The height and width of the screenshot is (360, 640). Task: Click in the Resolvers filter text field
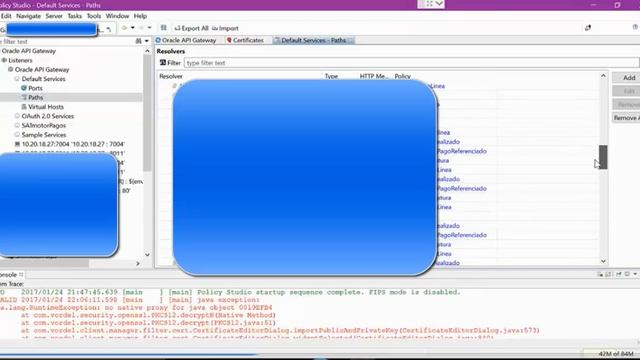tap(411, 63)
